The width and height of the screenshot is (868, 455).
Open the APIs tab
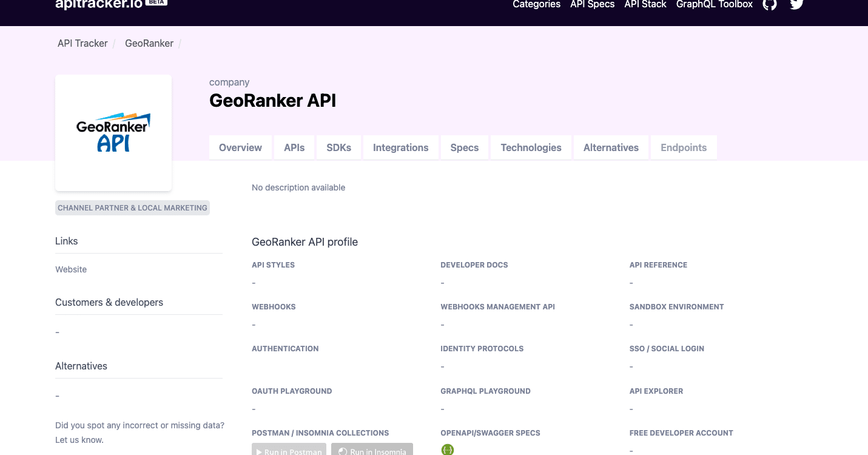tap(294, 147)
